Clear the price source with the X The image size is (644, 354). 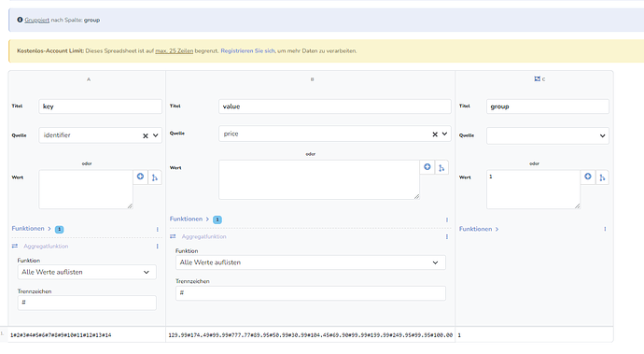(x=435, y=135)
